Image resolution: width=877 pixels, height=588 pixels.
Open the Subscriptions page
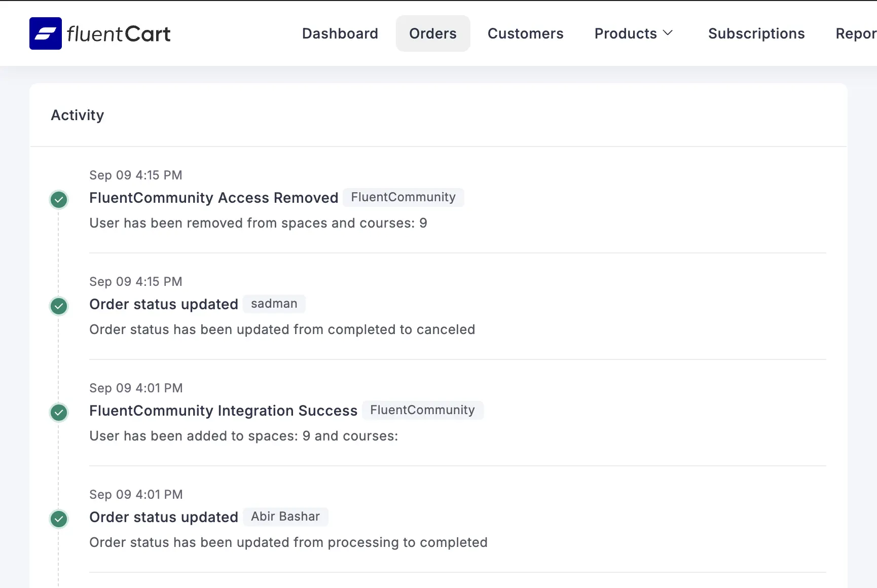756,33
